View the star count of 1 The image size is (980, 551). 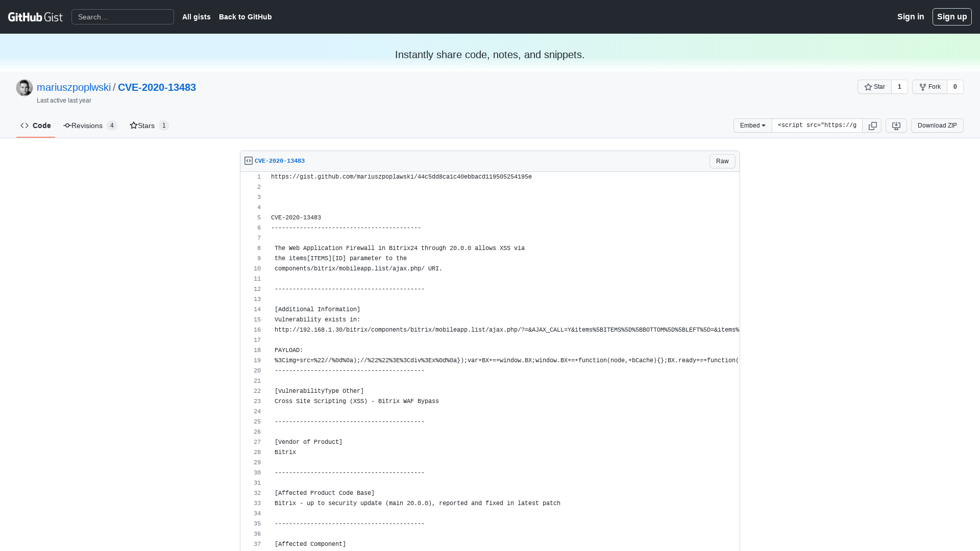coord(899,87)
